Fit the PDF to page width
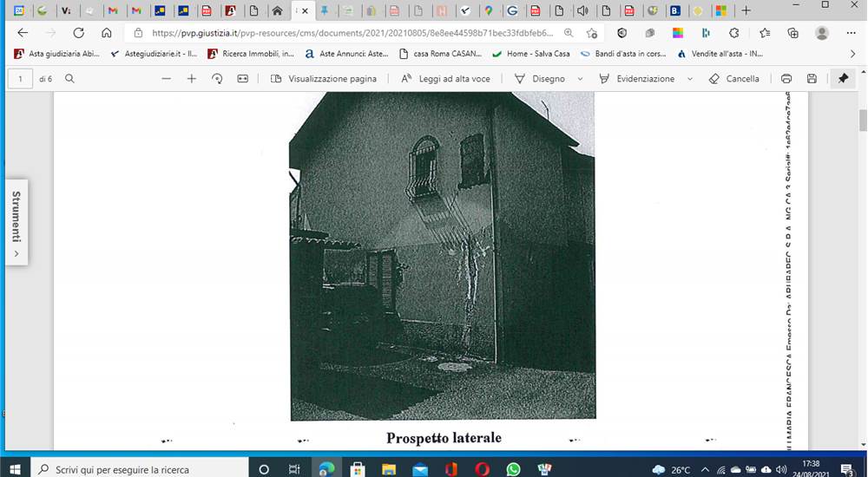Image resolution: width=868 pixels, height=477 pixels. click(242, 79)
